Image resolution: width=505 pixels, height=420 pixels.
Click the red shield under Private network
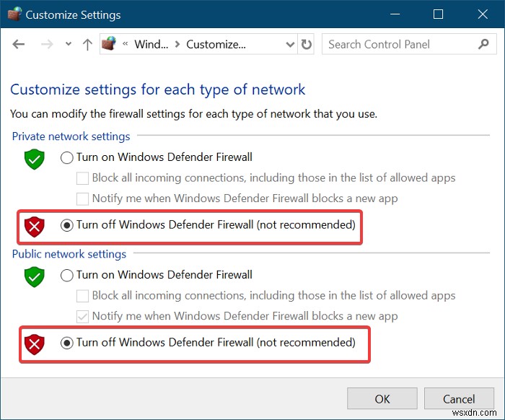[35, 226]
